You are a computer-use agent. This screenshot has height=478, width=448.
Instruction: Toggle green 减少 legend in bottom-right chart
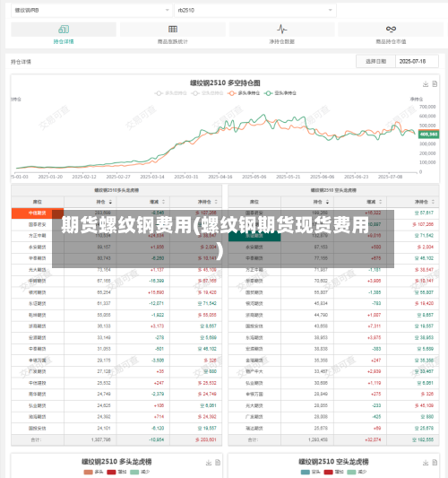click(x=357, y=472)
